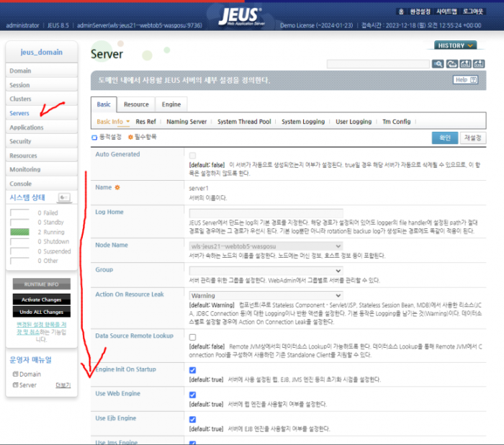Toggle the Auto Generated checkbox
Image resolution: width=504 pixels, height=445 pixels.
(x=192, y=156)
